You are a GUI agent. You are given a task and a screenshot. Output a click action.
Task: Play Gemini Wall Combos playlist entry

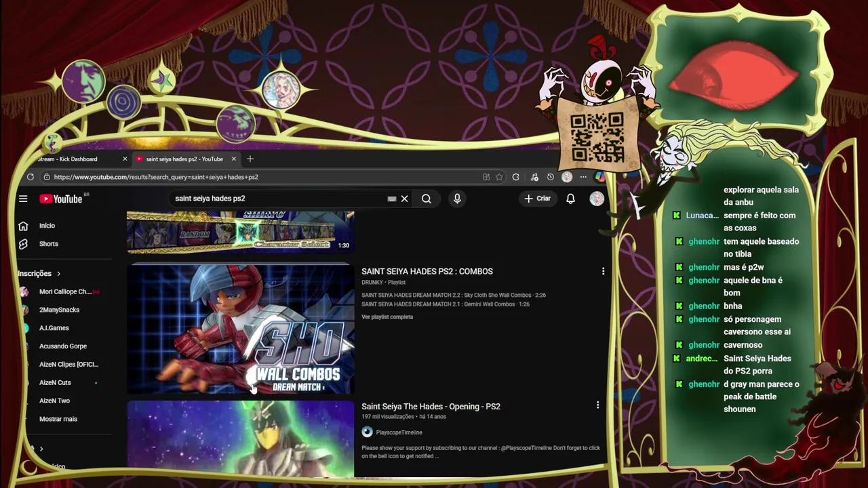click(446, 304)
